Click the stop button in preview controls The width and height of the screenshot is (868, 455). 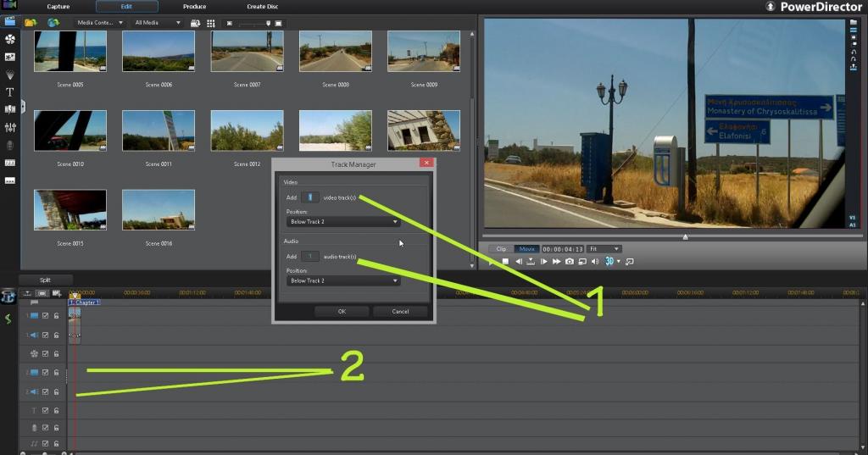pos(505,261)
